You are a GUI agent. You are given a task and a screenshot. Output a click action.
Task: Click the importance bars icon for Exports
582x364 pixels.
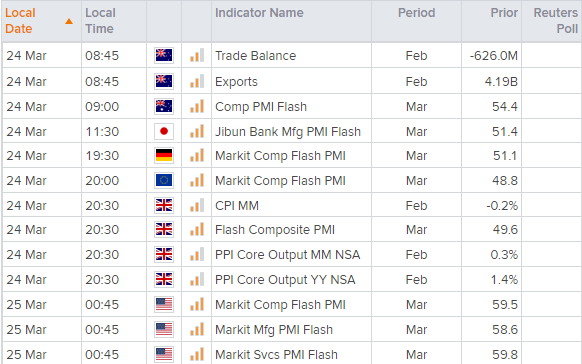pyautogui.click(x=197, y=81)
